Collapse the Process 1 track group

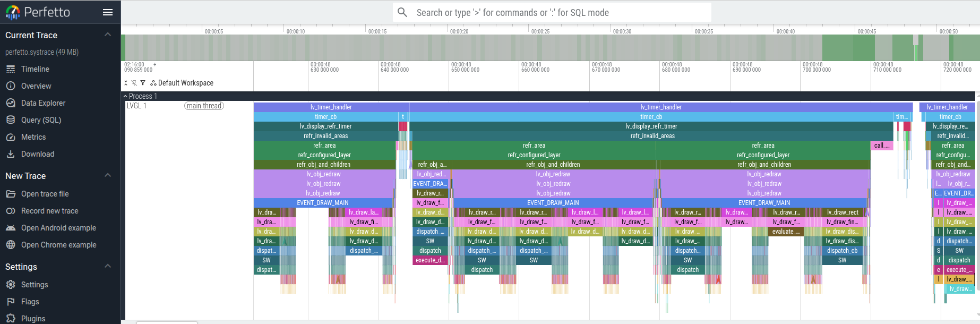point(125,96)
